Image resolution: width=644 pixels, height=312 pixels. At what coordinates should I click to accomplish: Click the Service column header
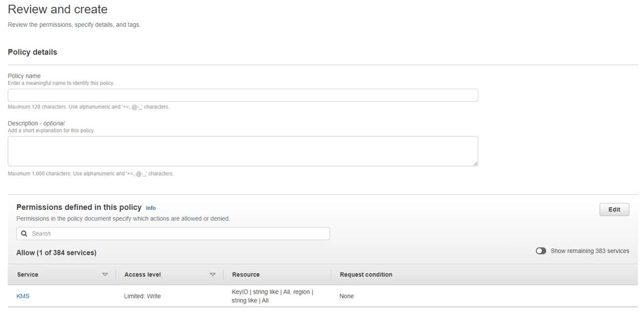tap(28, 274)
